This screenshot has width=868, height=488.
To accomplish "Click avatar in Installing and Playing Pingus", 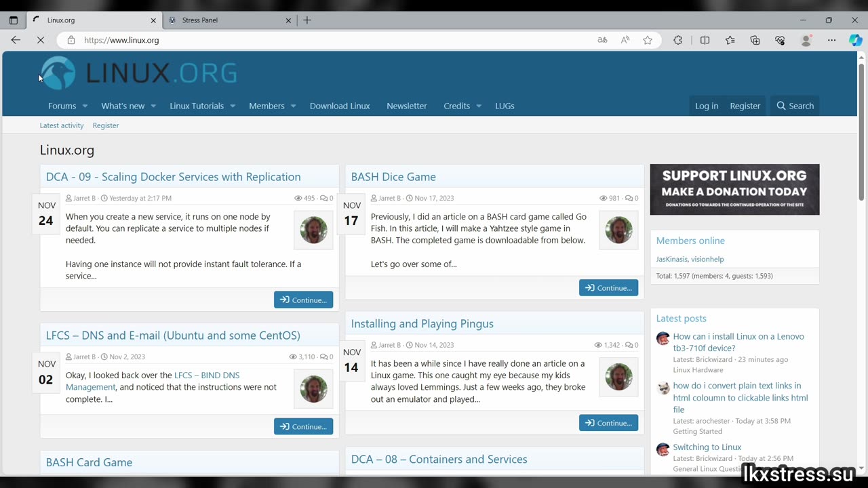I will (x=618, y=377).
